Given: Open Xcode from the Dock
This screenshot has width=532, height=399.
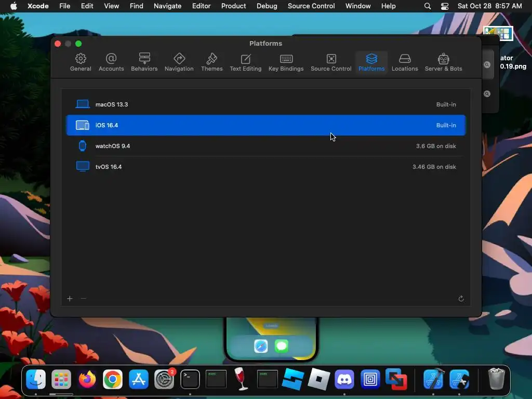Looking at the screenshot, I should coord(433,379).
